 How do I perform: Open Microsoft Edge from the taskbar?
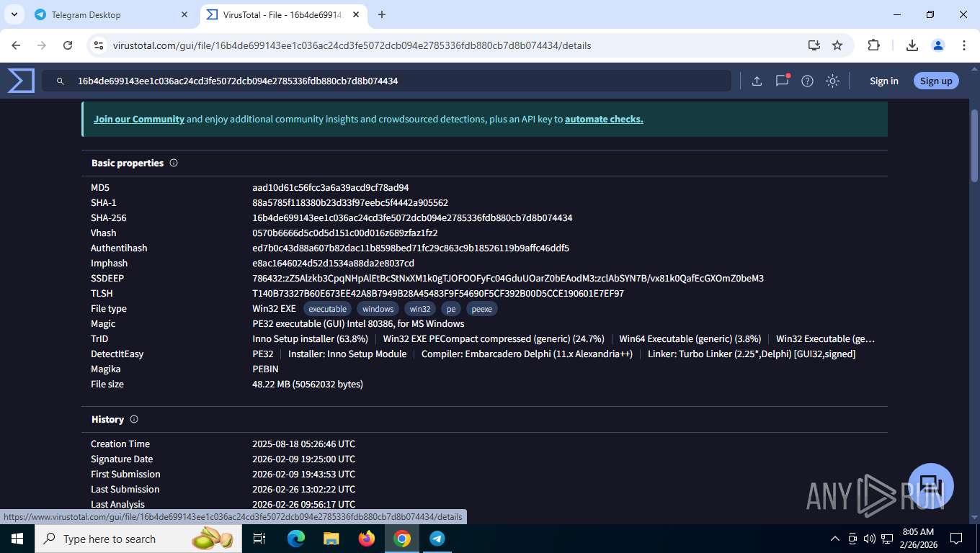click(296, 539)
